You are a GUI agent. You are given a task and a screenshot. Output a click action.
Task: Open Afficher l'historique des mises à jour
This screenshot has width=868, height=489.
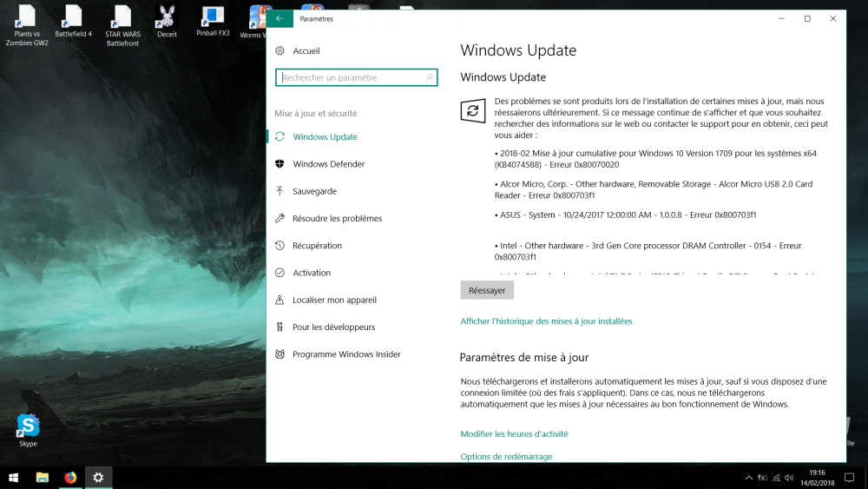tap(546, 321)
